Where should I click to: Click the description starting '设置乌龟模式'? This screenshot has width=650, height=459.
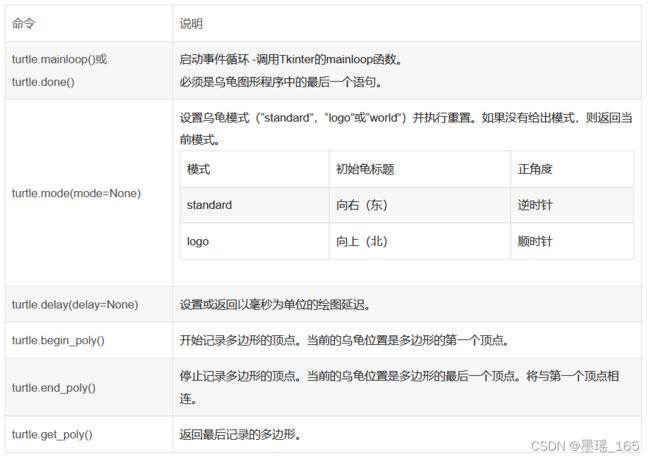click(406, 129)
